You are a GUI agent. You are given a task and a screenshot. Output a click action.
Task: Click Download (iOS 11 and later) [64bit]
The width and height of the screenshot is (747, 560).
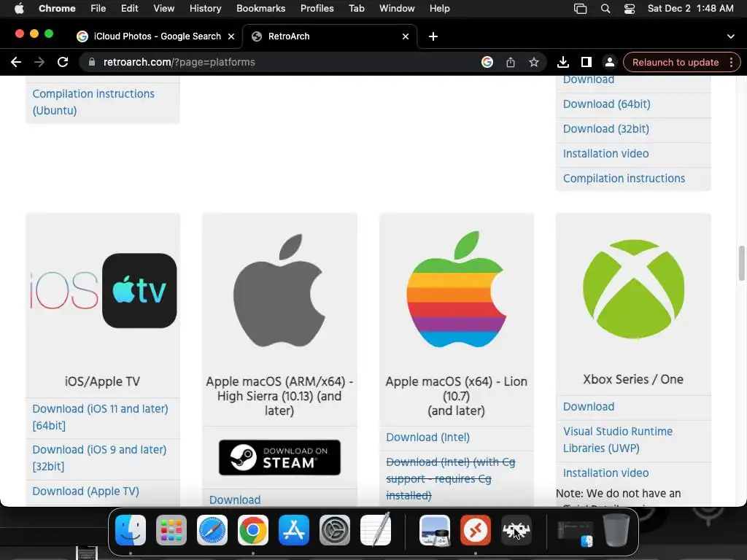pyautogui.click(x=100, y=417)
